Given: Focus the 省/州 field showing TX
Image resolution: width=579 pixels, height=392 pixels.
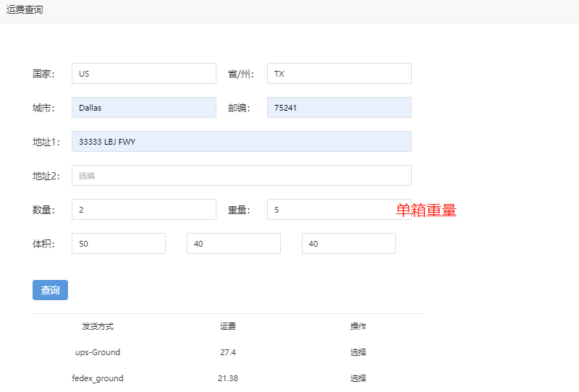Looking at the screenshot, I should tap(339, 73).
